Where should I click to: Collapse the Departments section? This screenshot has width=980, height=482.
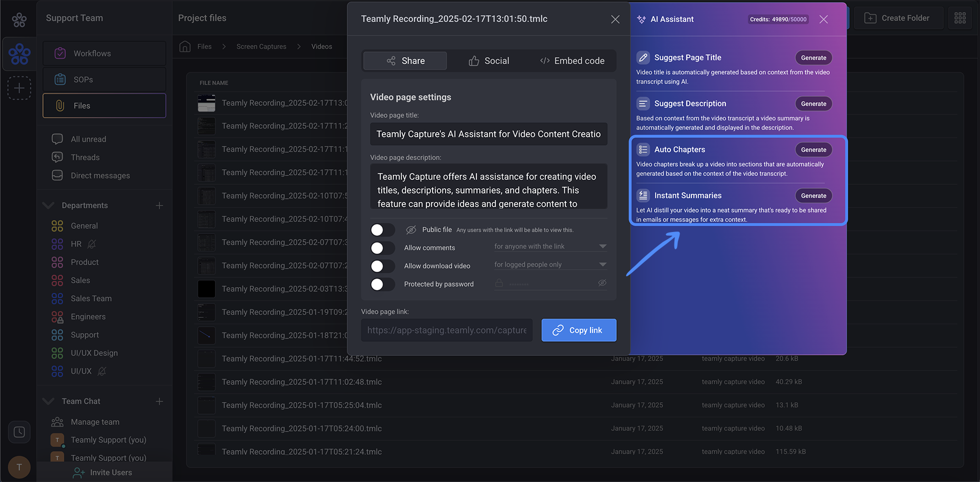pos(48,205)
